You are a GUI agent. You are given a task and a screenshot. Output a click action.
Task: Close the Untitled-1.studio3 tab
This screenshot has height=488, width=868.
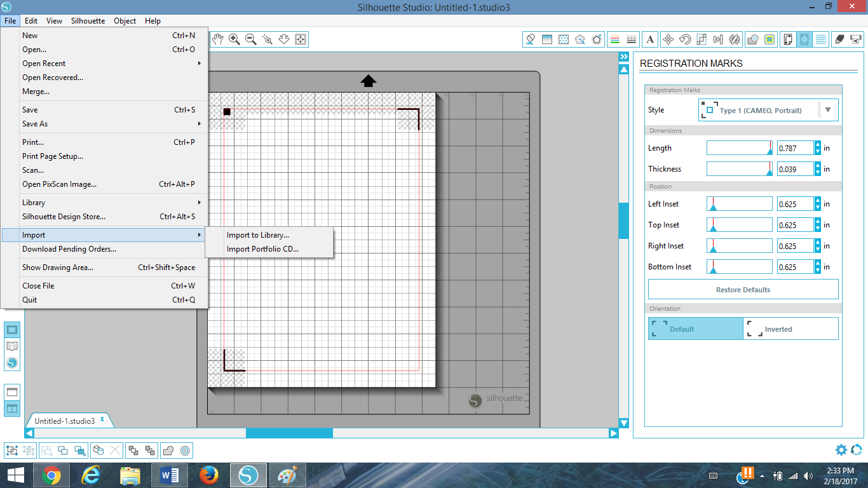click(x=102, y=420)
